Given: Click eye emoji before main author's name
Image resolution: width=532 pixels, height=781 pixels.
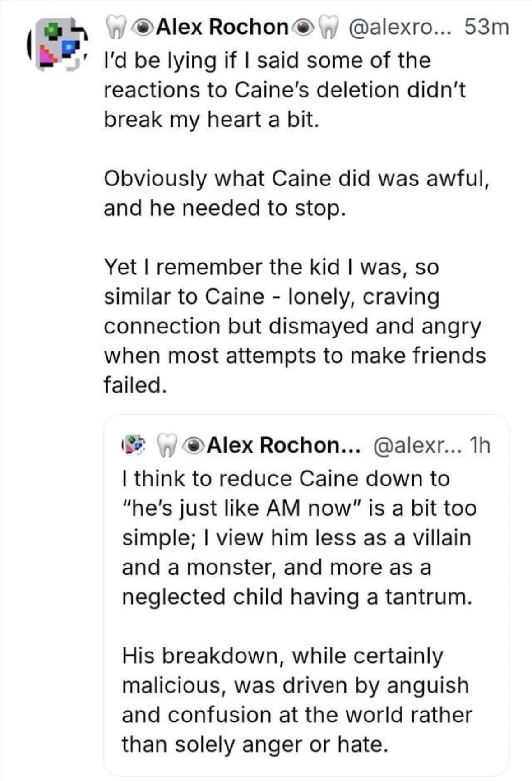Looking at the screenshot, I should click(x=142, y=27).
